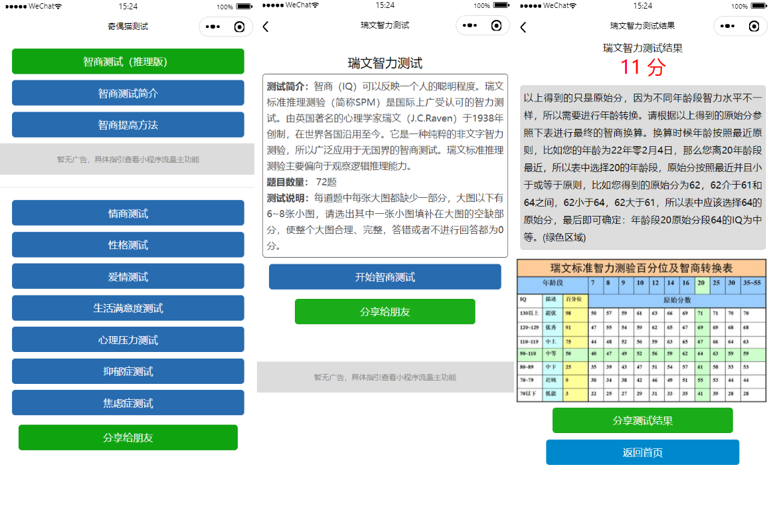Open 性格测试 personality test
The height and width of the screenshot is (532, 771).
tap(128, 244)
